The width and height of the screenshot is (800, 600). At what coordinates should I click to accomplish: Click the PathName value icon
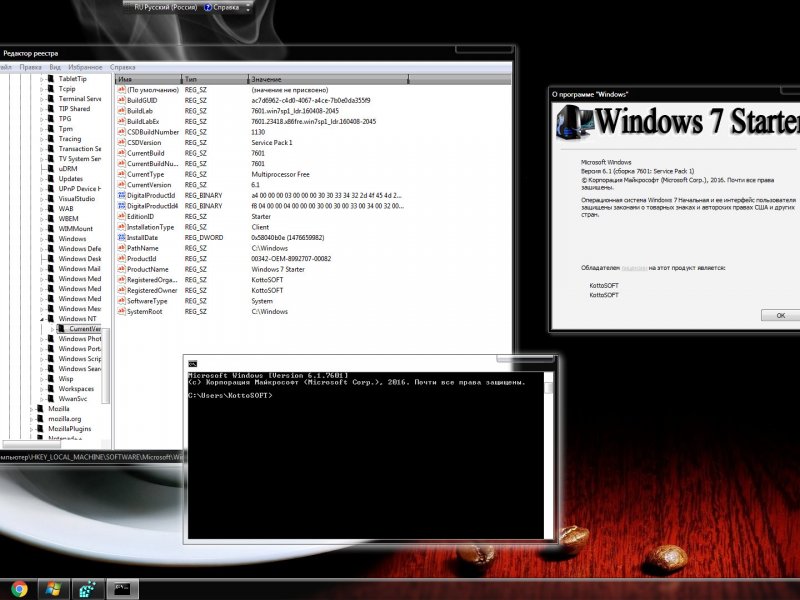tap(121, 248)
